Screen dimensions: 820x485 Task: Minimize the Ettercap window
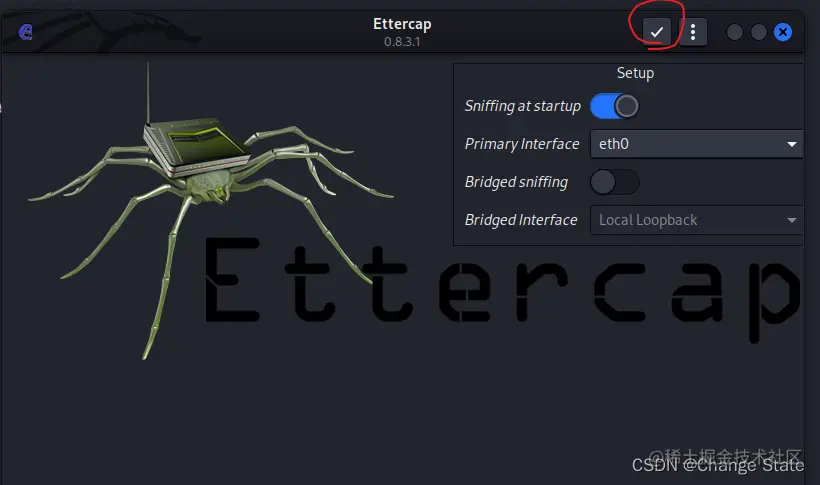[x=735, y=32]
